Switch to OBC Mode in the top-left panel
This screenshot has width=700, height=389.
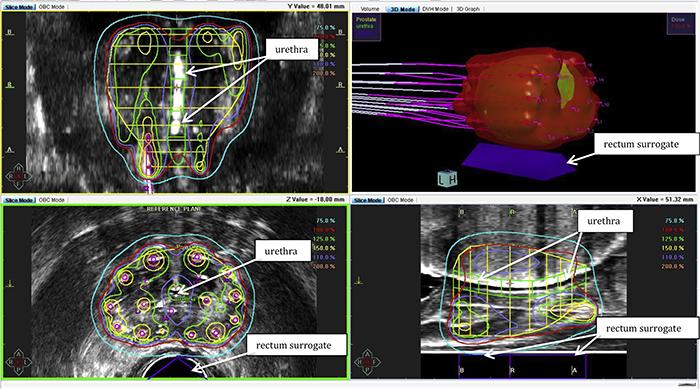point(52,7)
